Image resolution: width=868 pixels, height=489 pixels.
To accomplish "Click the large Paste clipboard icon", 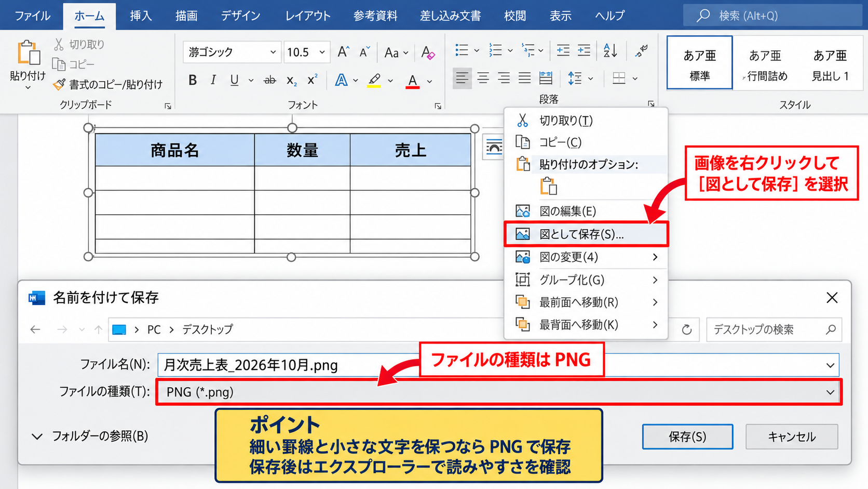I will [x=29, y=52].
